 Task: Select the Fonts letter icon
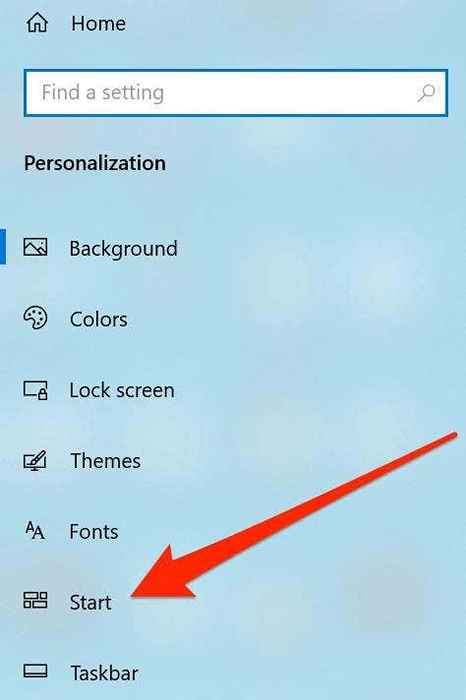tap(35, 530)
